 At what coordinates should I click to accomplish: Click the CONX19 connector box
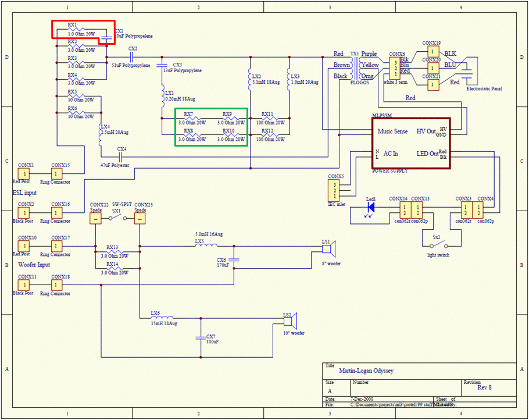tap(433, 52)
